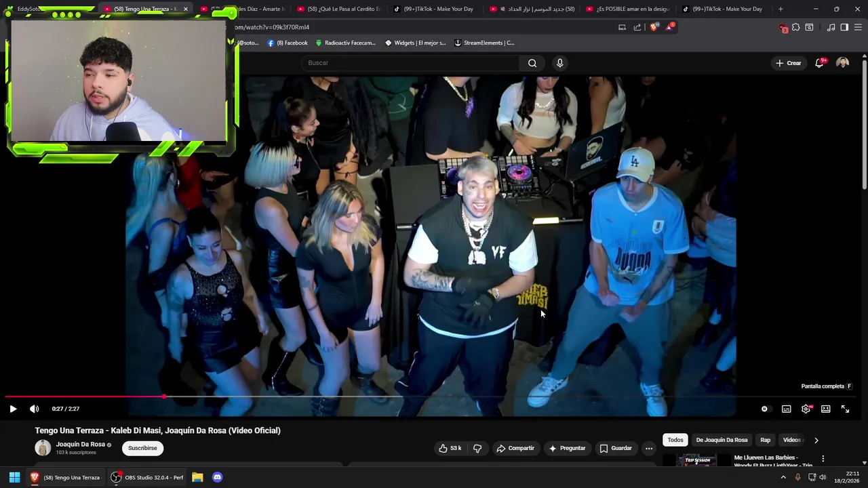Switch to the last TikTok Make Your Day tab
This screenshot has width=868, height=488.
723,9
